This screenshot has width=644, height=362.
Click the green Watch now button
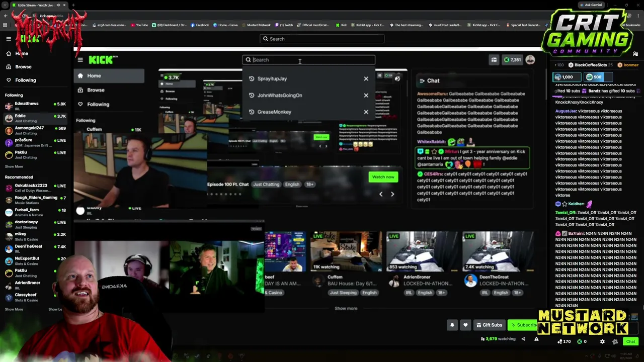pyautogui.click(x=383, y=177)
